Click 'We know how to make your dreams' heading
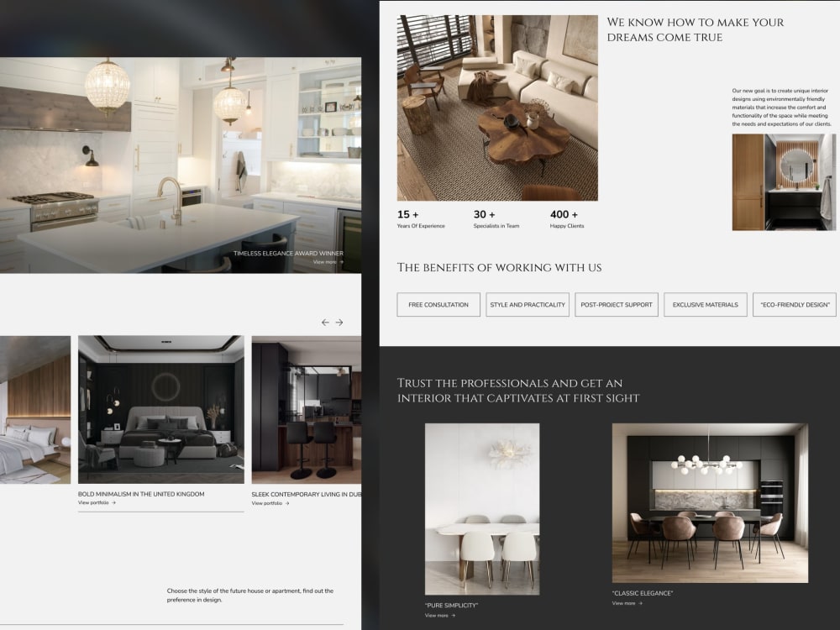The height and width of the screenshot is (630, 840). point(696,29)
